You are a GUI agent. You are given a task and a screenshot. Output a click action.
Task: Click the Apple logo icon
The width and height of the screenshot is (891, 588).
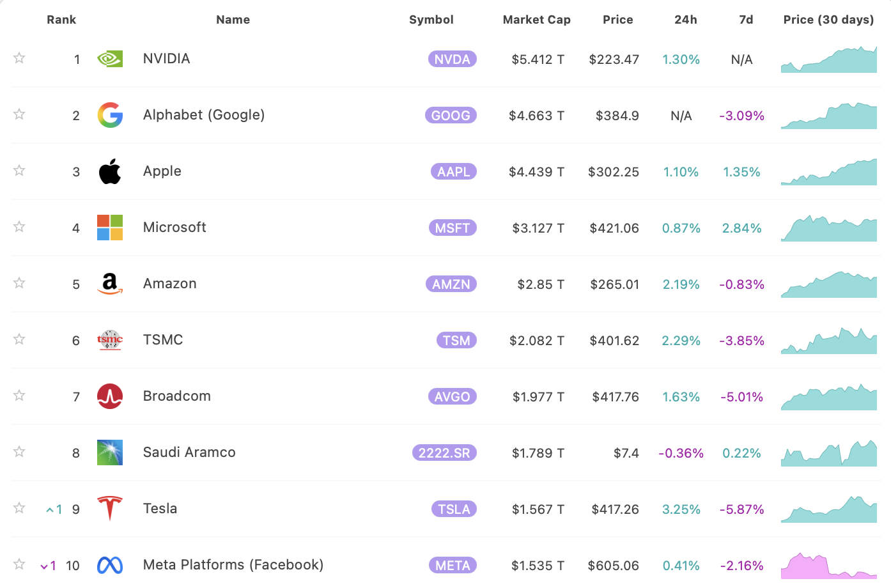(x=110, y=171)
